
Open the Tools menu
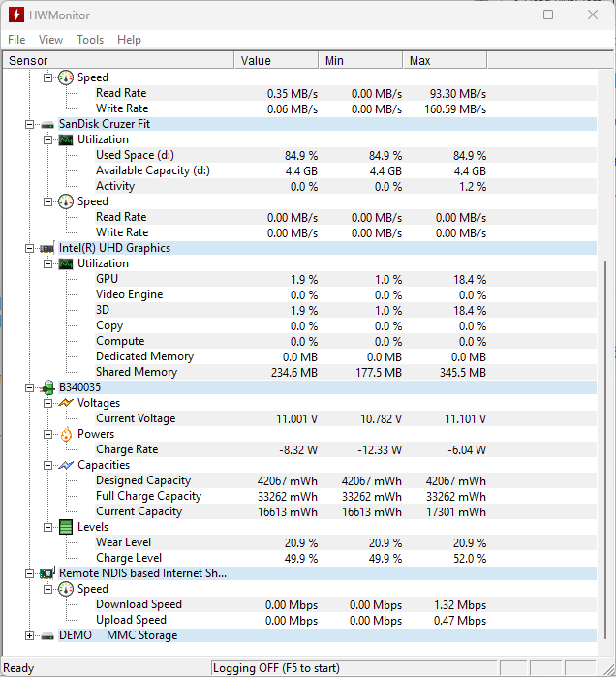point(90,40)
